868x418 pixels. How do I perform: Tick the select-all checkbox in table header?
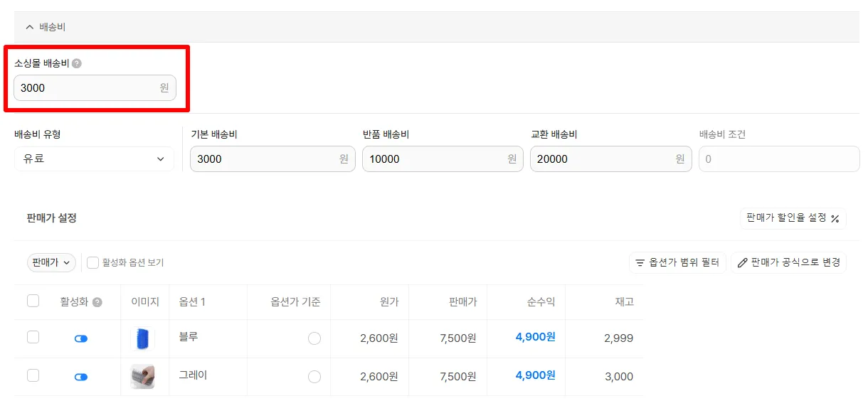point(33,301)
